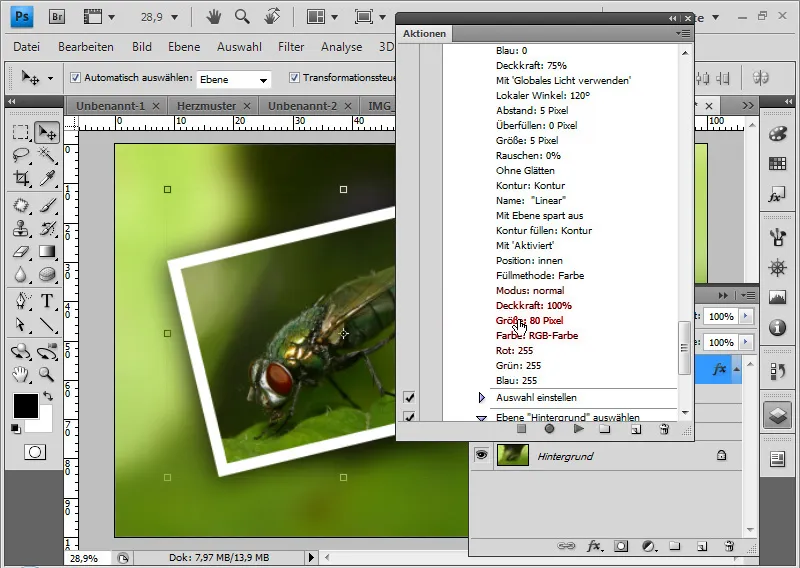The image size is (800, 568).
Task: Delete action with trash icon in Aktionen
Action: pos(664,429)
